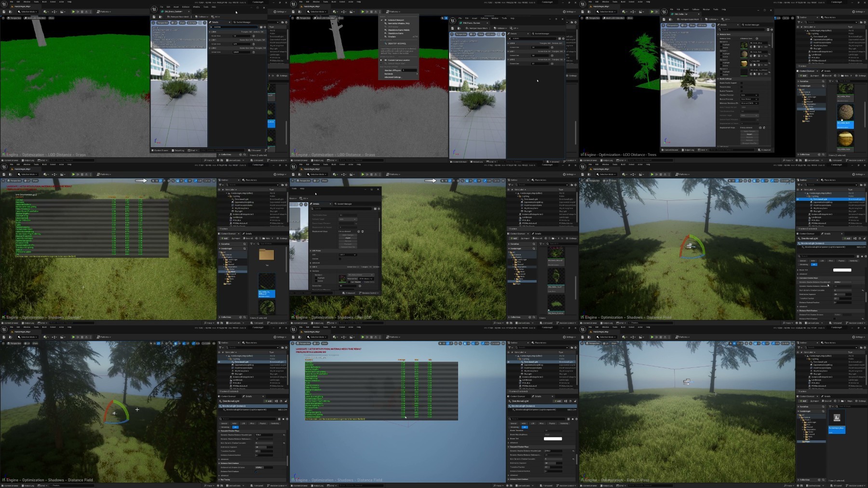Click Physics filter in middle-right Details panel
The width and height of the screenshot is (868, 488).
[x=841, y=261]
